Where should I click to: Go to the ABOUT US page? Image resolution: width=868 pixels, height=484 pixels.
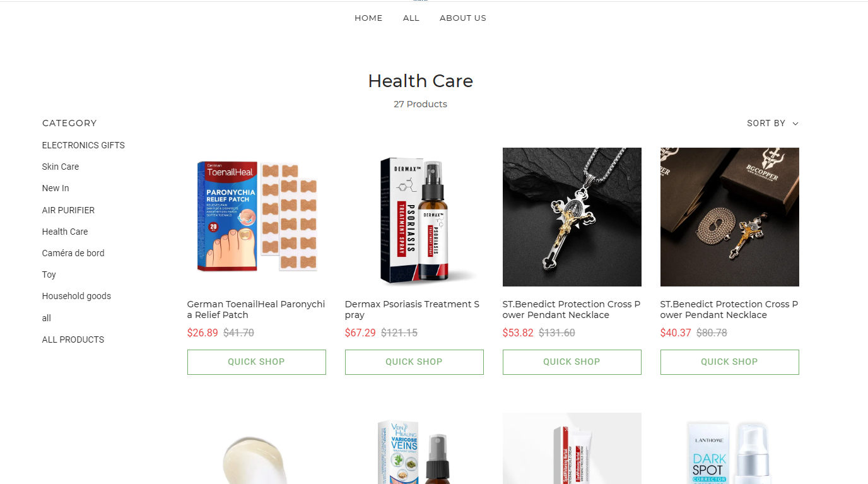463,18
